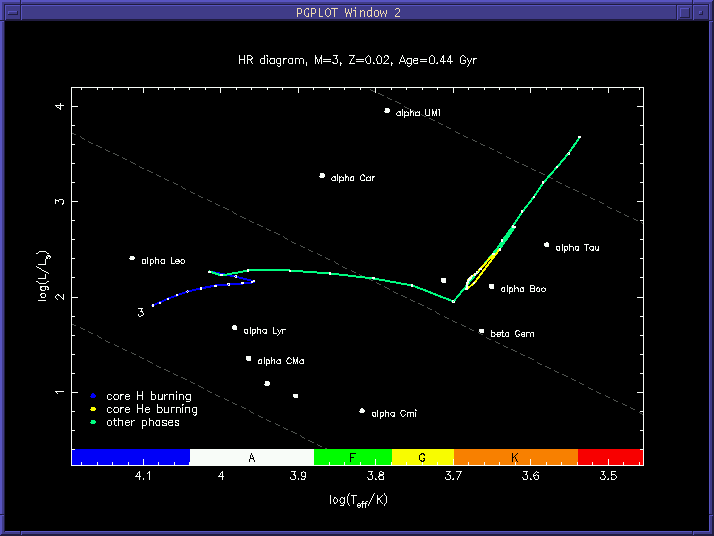Image resolution: width=714 pixels, height=536 pixels.
Task: Click the 3.8 tick label on x-axis
Action: 376,476
